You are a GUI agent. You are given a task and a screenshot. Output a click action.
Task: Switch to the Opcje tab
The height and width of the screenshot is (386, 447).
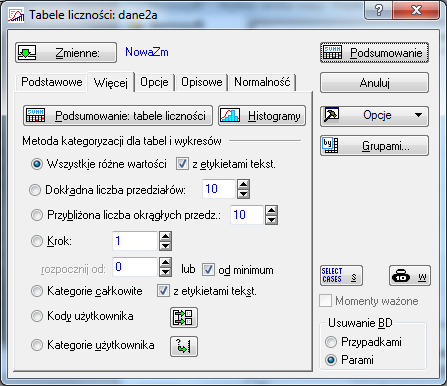[154, 82]
